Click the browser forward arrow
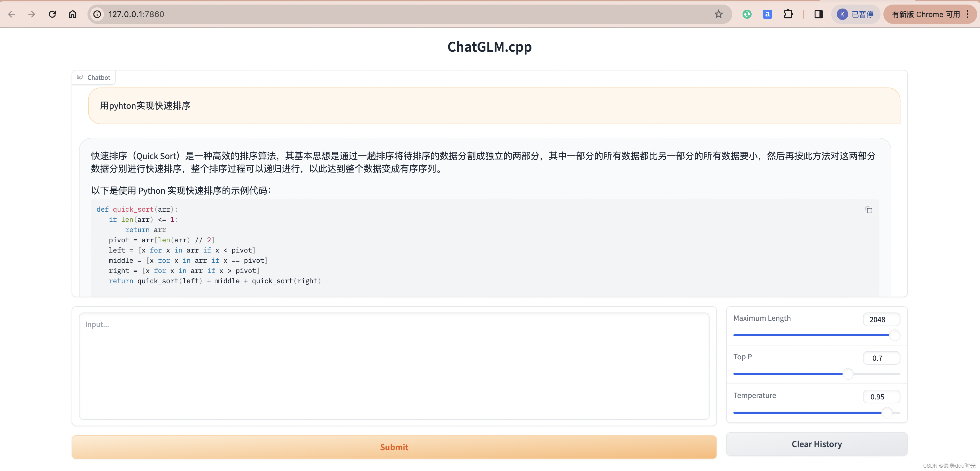 [32, 14]
